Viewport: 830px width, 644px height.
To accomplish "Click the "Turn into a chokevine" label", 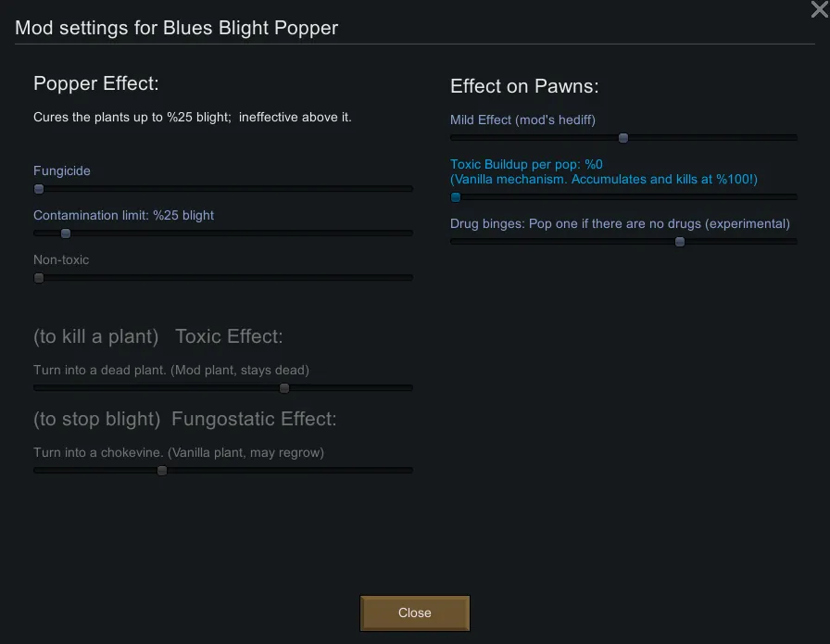I will (x=178, y=452).
